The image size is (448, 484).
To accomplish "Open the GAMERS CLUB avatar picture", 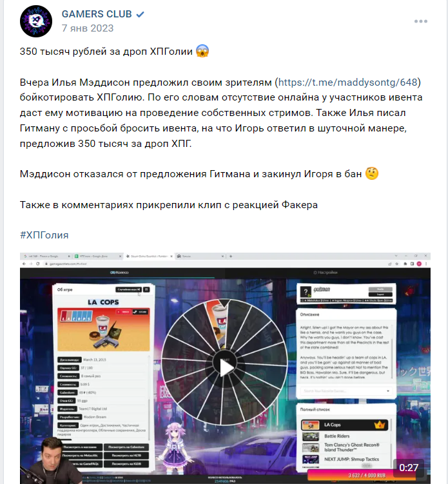I will coord(36,21).
